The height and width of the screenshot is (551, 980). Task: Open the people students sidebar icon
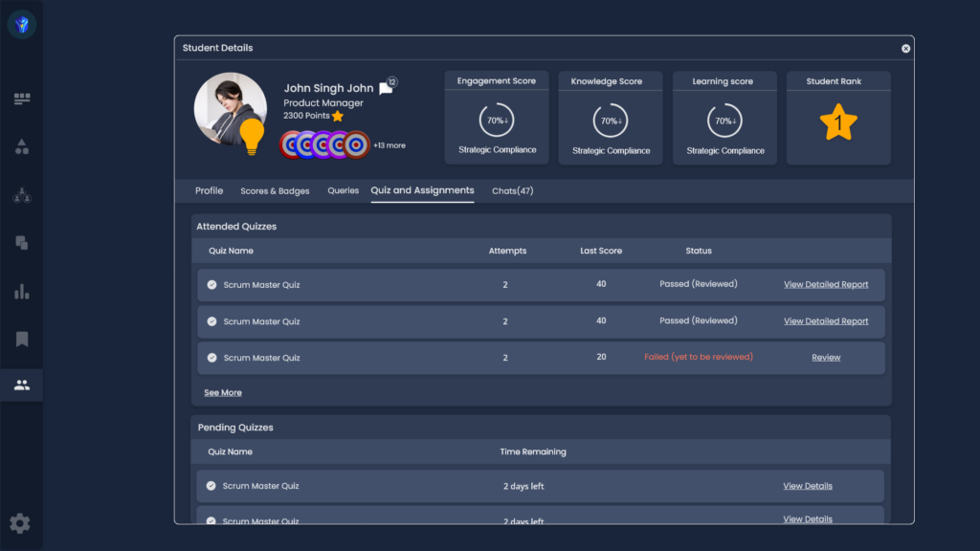click(x=22, y=385)
